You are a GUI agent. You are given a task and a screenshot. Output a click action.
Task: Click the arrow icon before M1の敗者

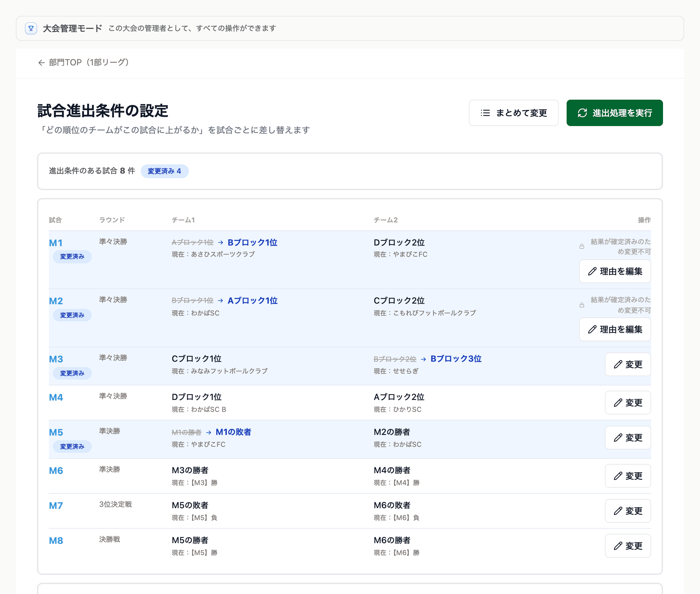[209, 432]
